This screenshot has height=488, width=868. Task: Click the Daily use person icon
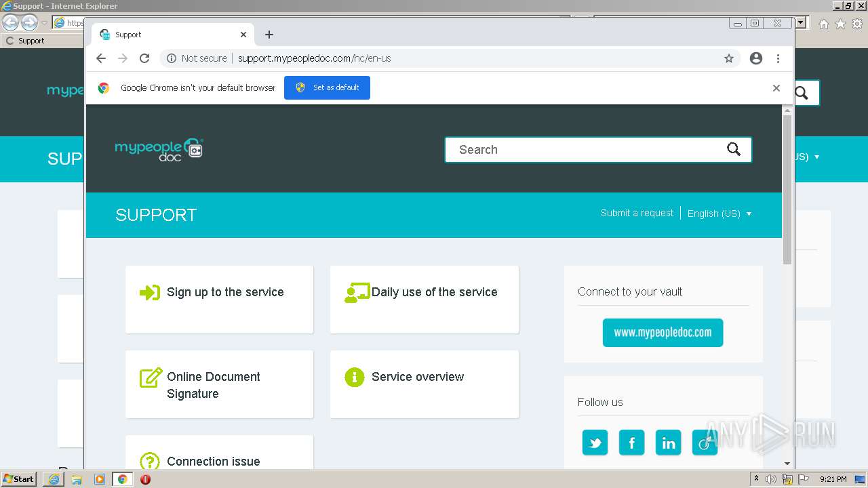click(357, 292)
